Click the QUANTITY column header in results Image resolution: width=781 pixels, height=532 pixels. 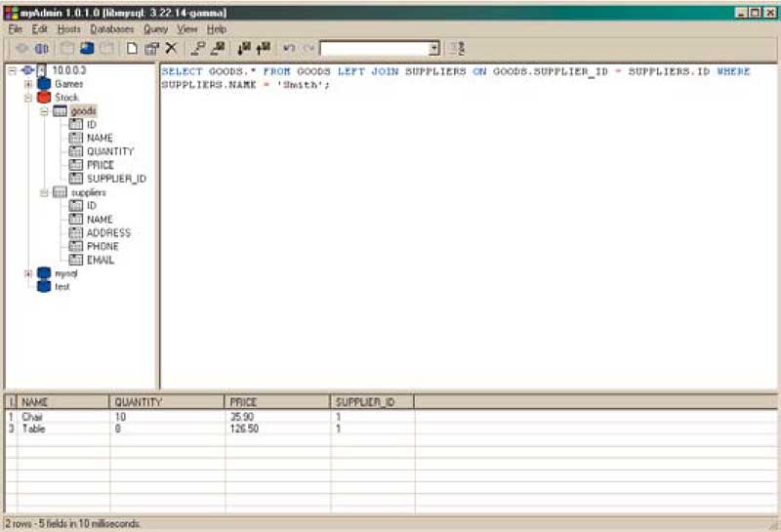pyautogui.click(x=139, y=402)
